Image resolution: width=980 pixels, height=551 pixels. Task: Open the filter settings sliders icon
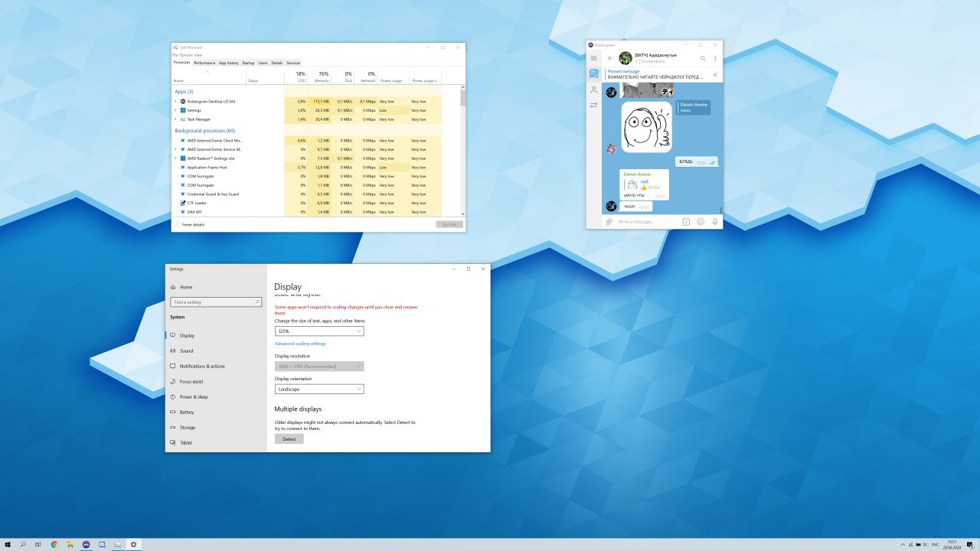(593, 105)
